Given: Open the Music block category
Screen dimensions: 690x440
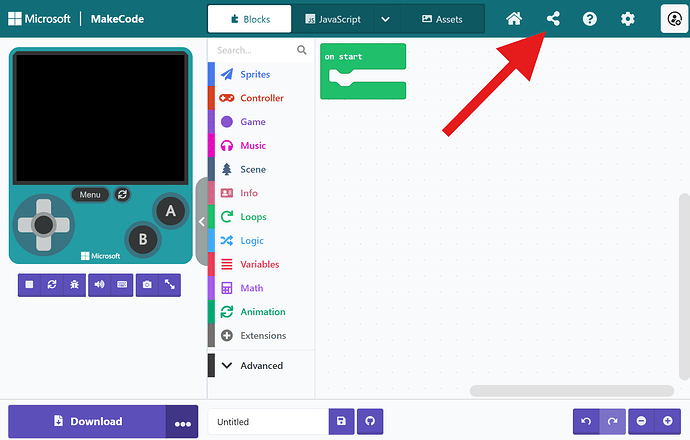Looking at the screenshot, I should click(261, 146).
